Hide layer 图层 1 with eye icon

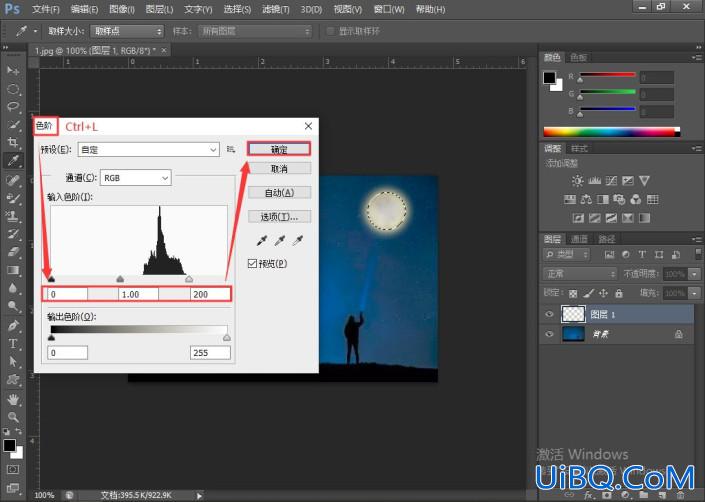pyautogui.click(x=549, y=314)
